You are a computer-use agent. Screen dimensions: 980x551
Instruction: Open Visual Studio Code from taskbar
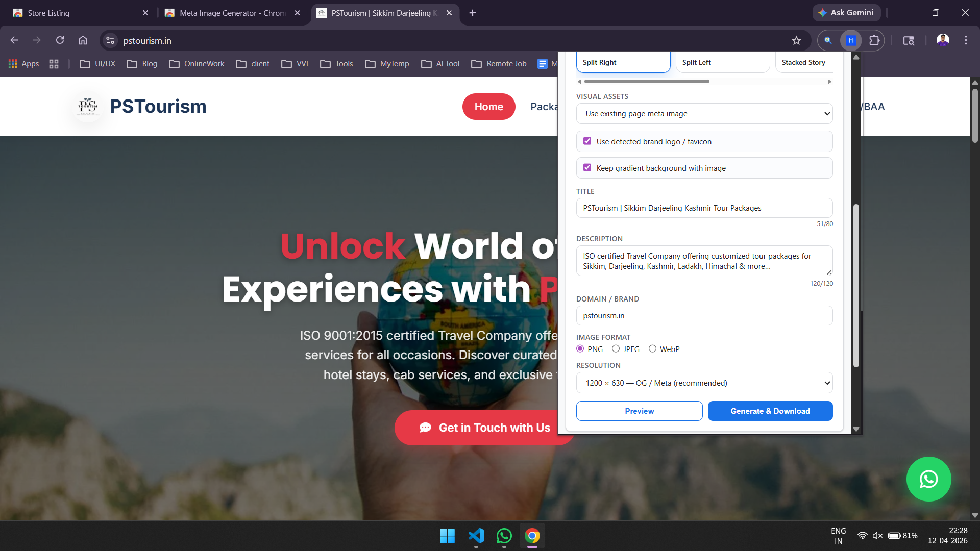pyautogui.click(x=476, y=536)
